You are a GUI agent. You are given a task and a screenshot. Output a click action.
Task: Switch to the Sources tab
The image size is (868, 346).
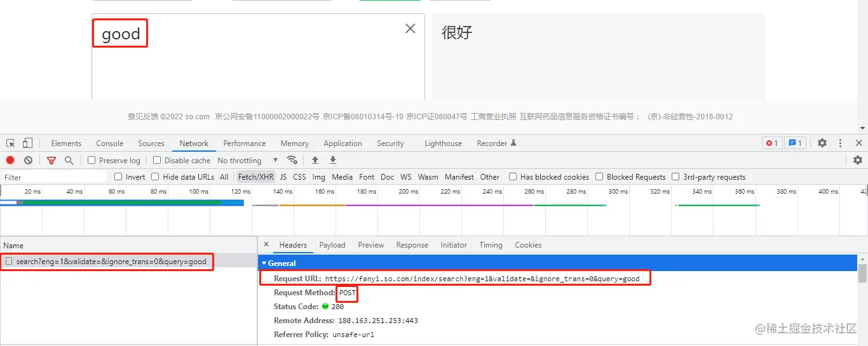coord(151,143)
